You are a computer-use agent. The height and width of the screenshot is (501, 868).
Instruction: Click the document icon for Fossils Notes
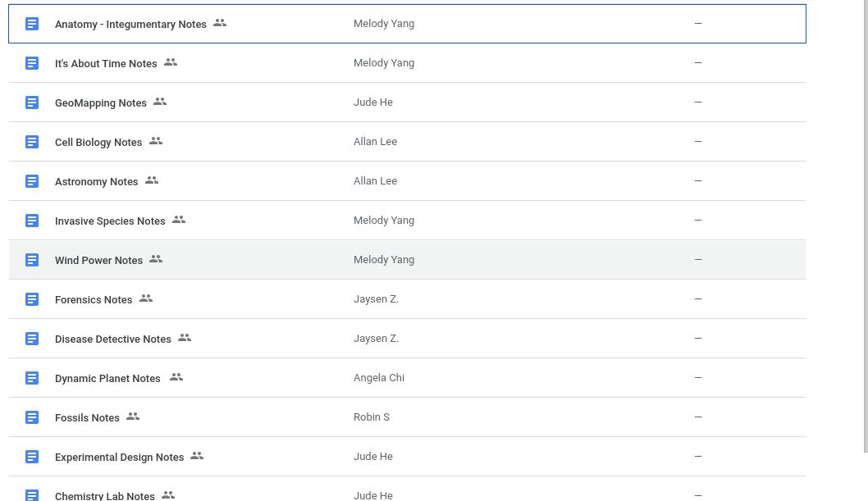32,417
